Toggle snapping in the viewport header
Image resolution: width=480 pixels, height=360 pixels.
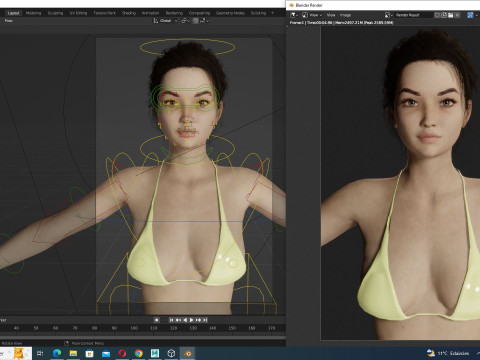(x=195, y=21)
